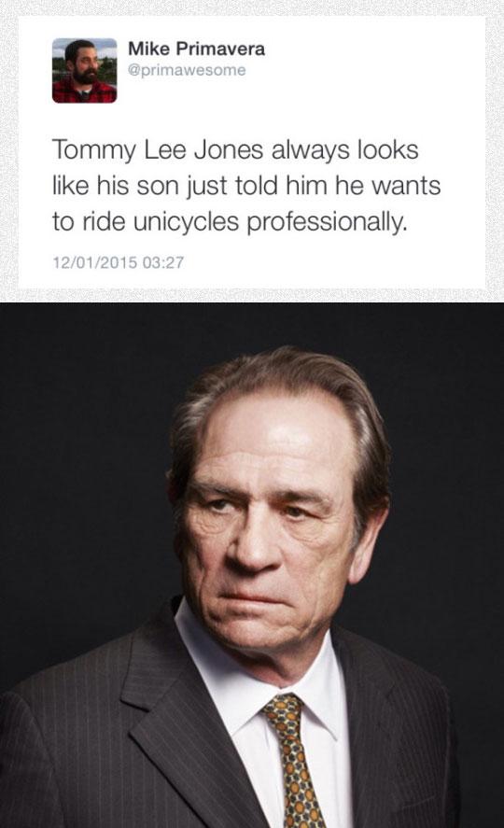
Task: Open Mike Primavera's profile avatar picture
Action: click(84, 70)
